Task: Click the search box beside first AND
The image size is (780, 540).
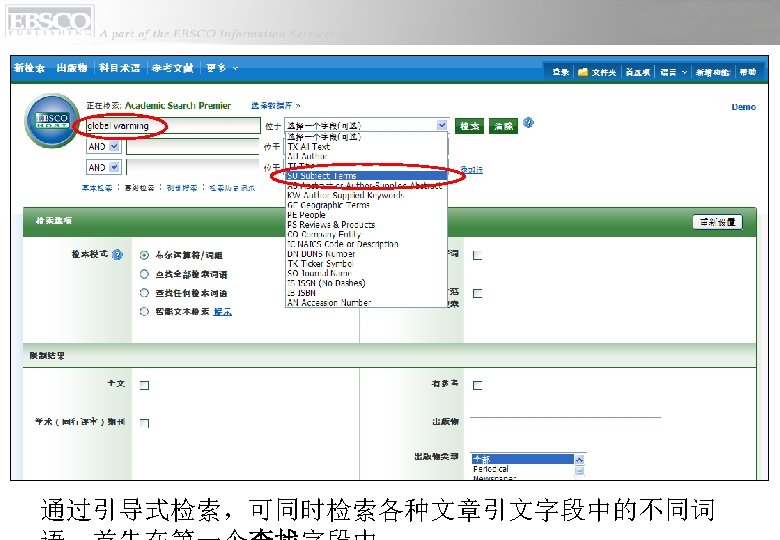Action: (194, 147)
